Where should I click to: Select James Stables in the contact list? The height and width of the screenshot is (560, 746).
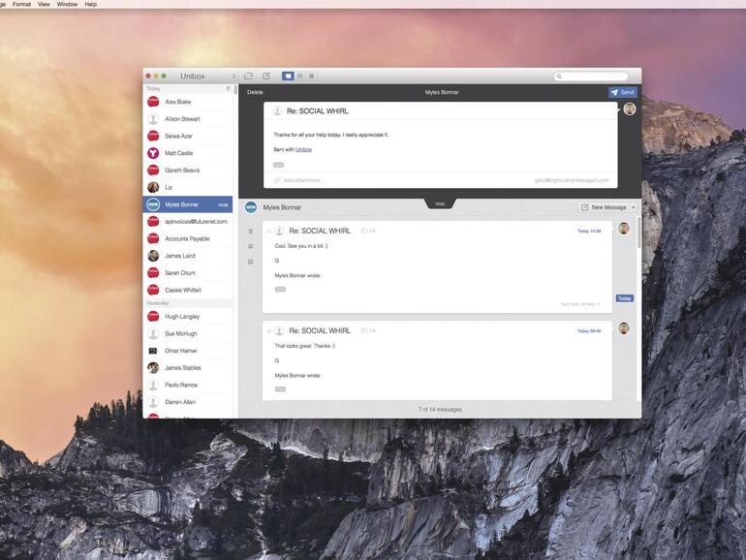188,368
